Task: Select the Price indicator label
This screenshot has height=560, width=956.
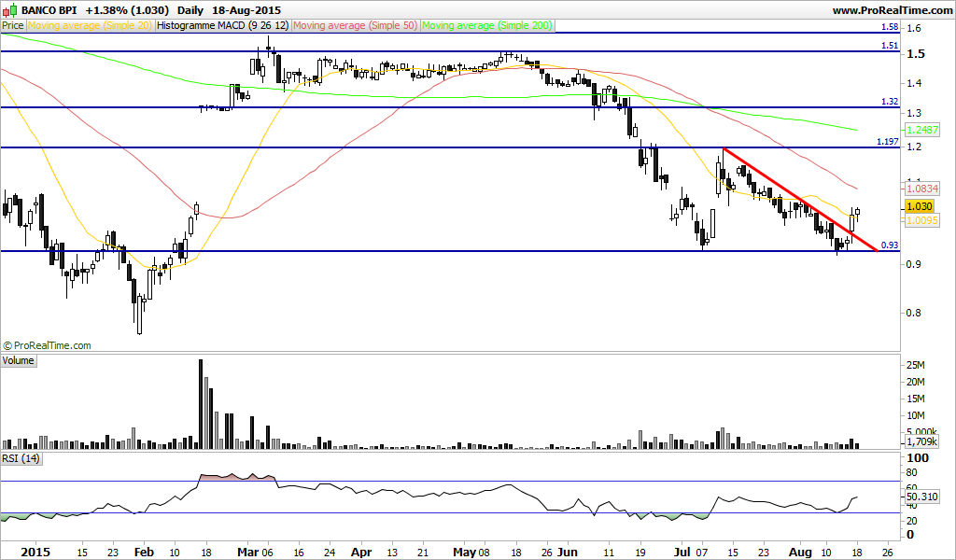Action: click(x=13, y=25)
